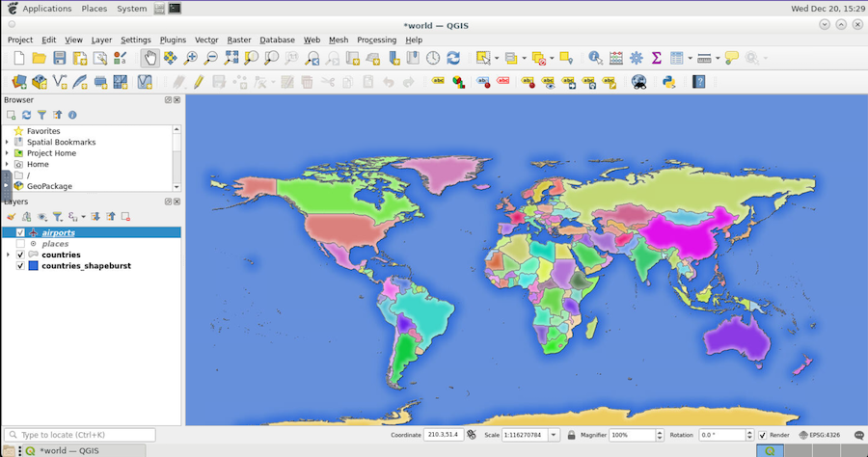Screen dimensions: 868x457
Task: Open the Vector menu
Action: [x=206, y=40]
